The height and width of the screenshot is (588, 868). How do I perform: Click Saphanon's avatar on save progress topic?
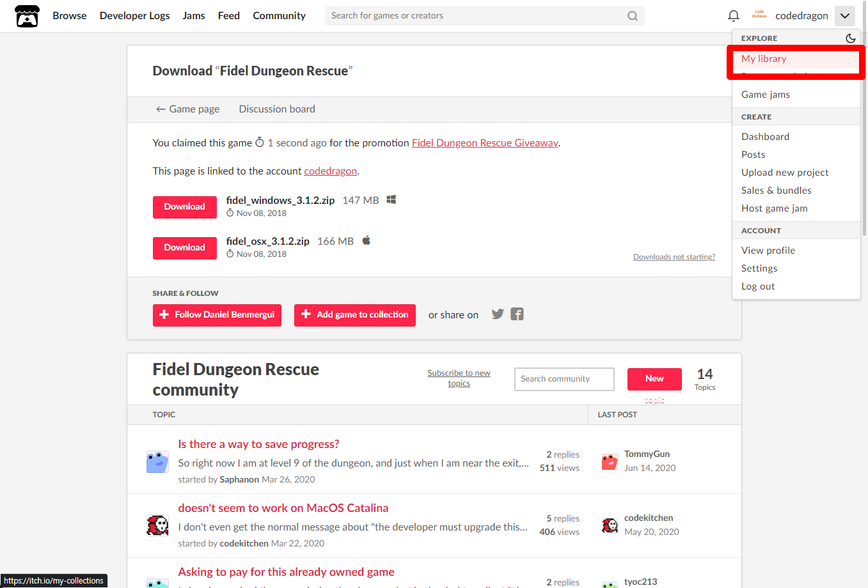tap(157, 461)
